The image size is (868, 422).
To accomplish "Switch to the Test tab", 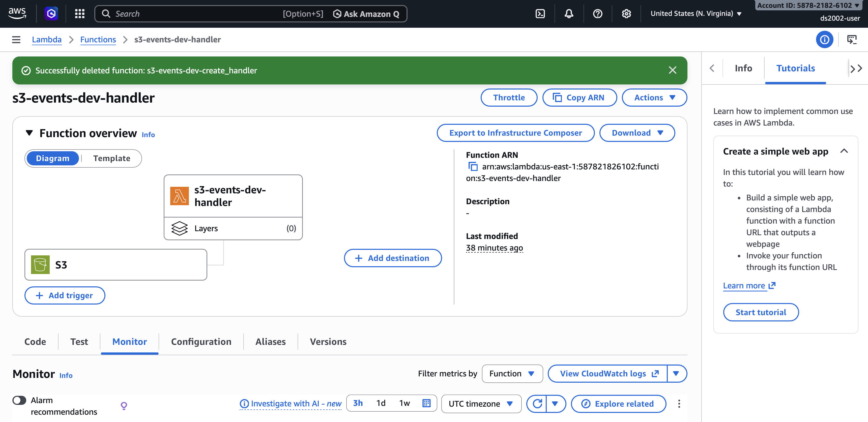I will (x=79, y=342).
